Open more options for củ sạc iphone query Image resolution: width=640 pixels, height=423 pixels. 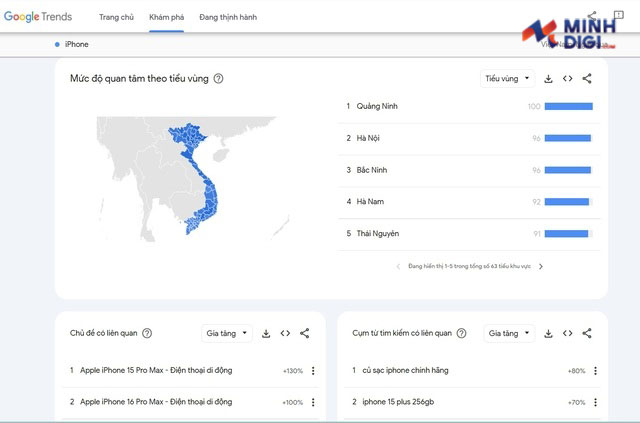pos(596,371)
